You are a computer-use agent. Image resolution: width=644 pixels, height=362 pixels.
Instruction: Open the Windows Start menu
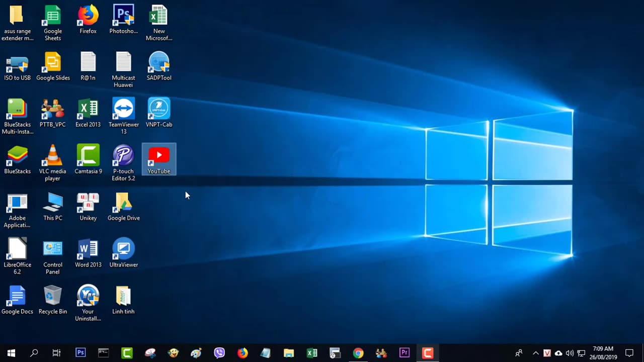(x=11, y=353)
